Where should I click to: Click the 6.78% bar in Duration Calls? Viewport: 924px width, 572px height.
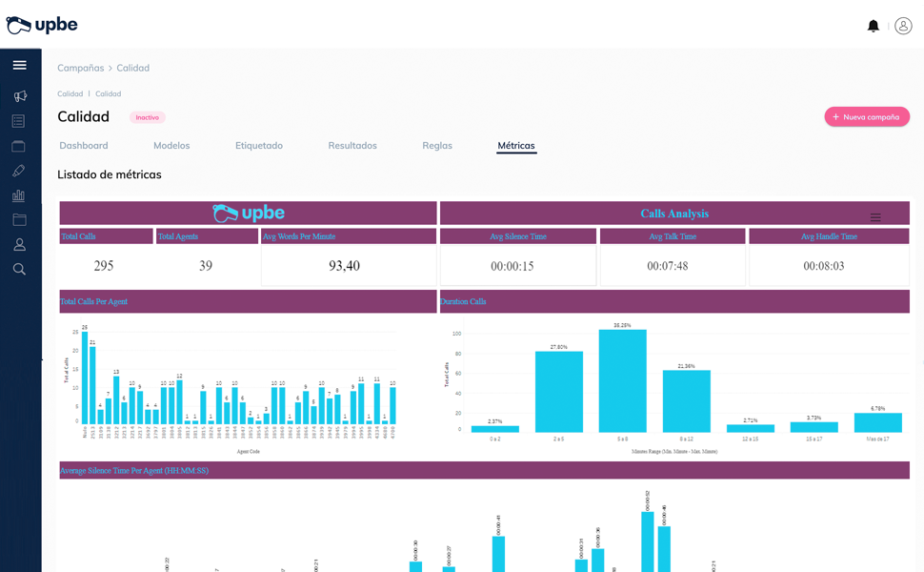tap(878, 422)
